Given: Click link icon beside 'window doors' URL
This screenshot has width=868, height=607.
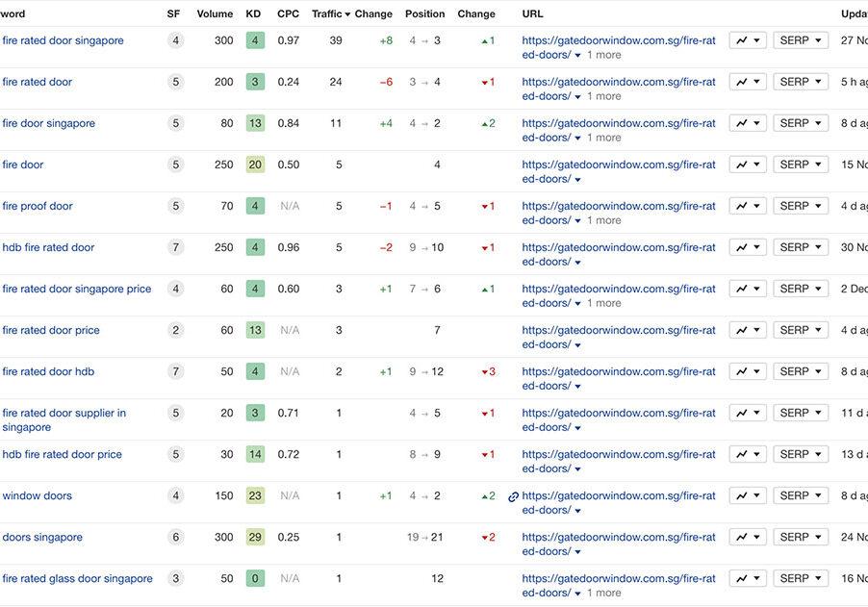Looking at the screenshot, I should pyautogui.click(x=513, y=496).
